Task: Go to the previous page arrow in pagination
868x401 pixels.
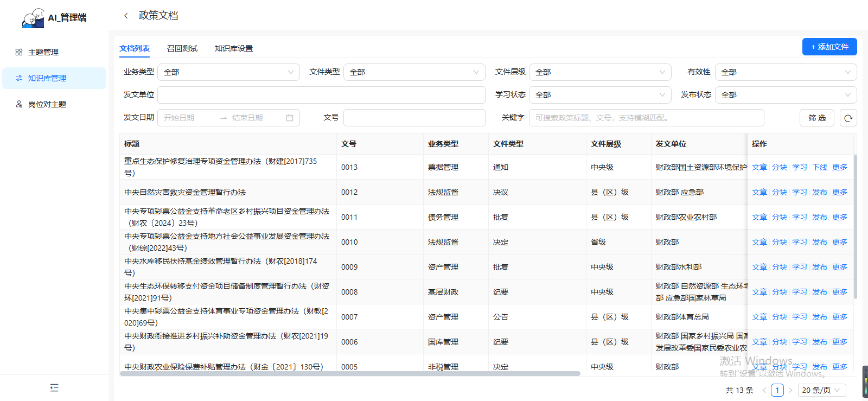Action: [x=764, y=390]
